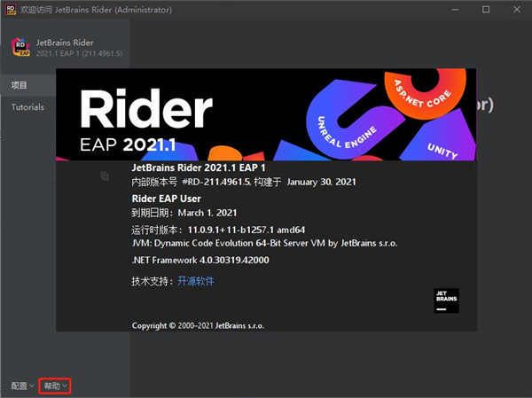This screenshot has width=532, height=398.
Task: Maximize the Rider welcome window
Action: pos(485,10)
